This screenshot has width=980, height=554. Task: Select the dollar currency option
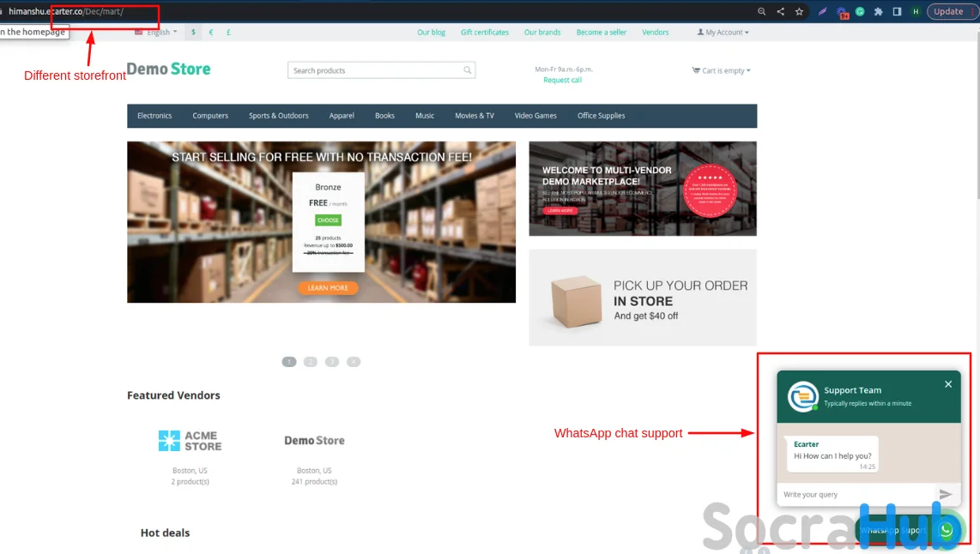(x=194, y=32)
